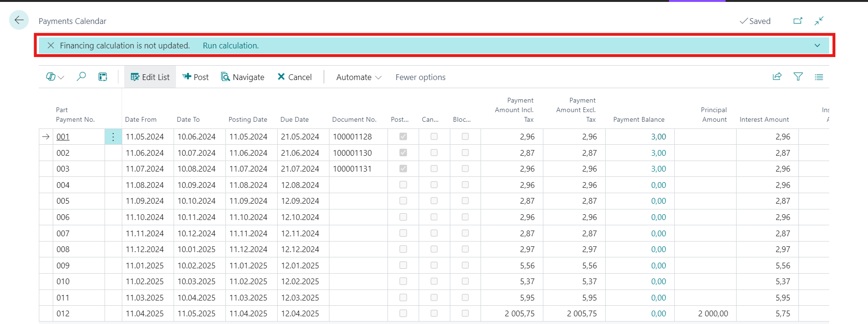868x324 pixels.
Task: Click the back arrow button
Action: click(x=19, y=20)
